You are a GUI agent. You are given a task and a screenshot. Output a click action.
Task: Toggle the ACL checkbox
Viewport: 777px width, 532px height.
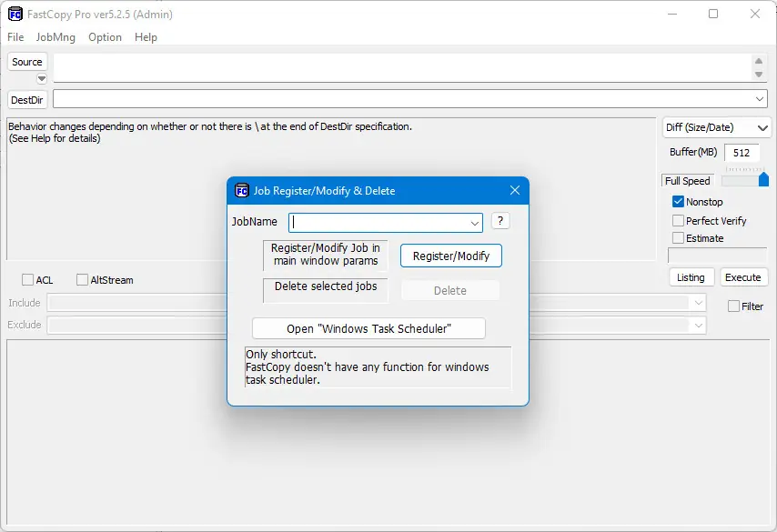[27, 280]
